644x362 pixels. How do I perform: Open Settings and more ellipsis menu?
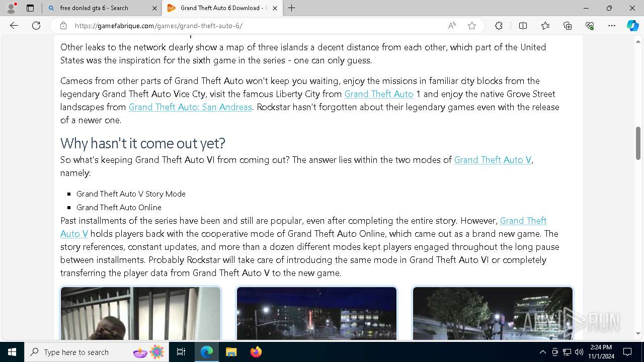[x=612, y=26]
